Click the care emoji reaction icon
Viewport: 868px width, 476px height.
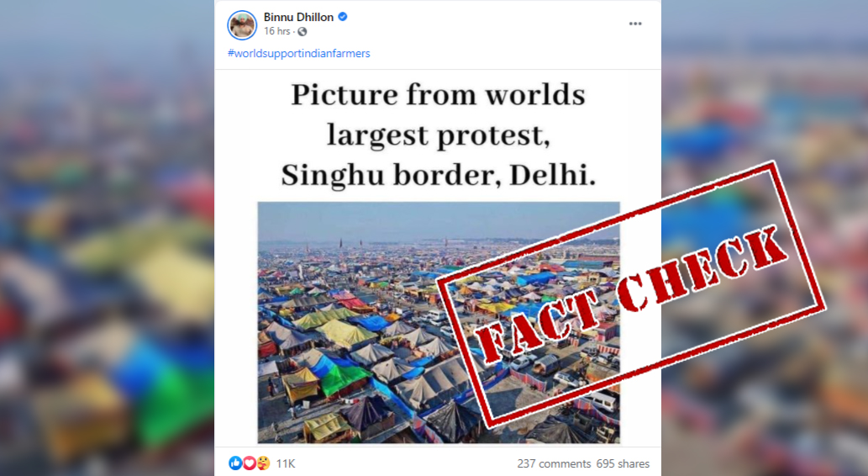(263, 463)
